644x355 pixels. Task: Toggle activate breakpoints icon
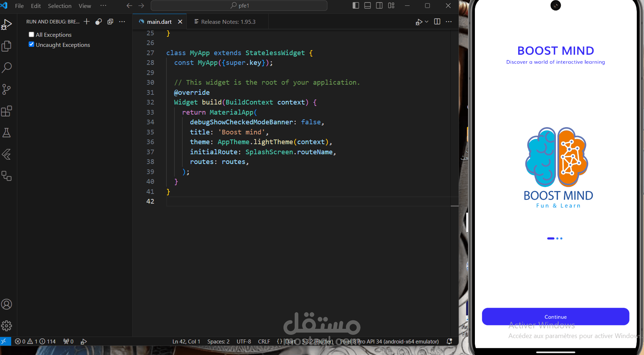(98, 22)
